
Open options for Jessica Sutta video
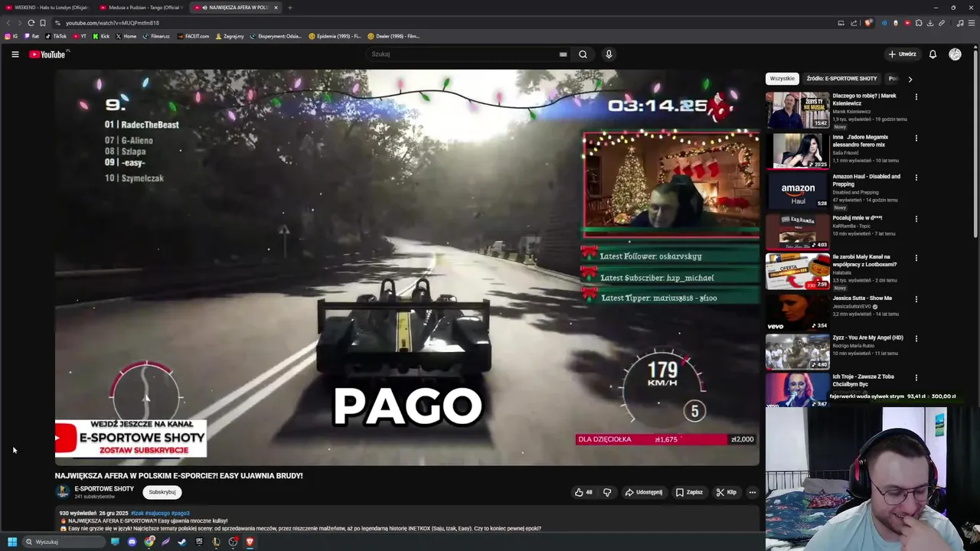coord(916,299)
